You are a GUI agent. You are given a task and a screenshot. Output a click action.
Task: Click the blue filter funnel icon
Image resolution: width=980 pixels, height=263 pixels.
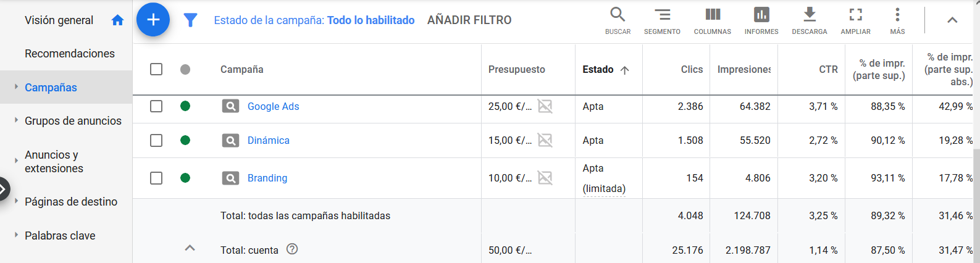[x=191, y=20]
